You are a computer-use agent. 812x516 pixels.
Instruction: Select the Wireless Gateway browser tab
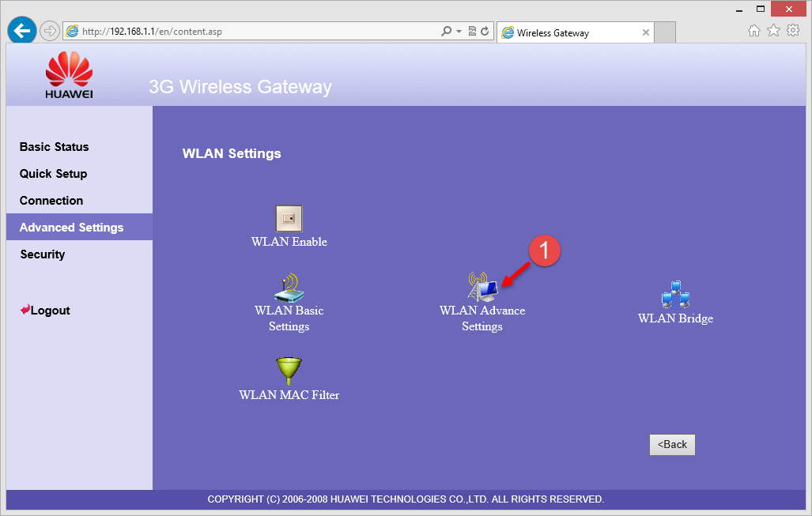(576, 32)
